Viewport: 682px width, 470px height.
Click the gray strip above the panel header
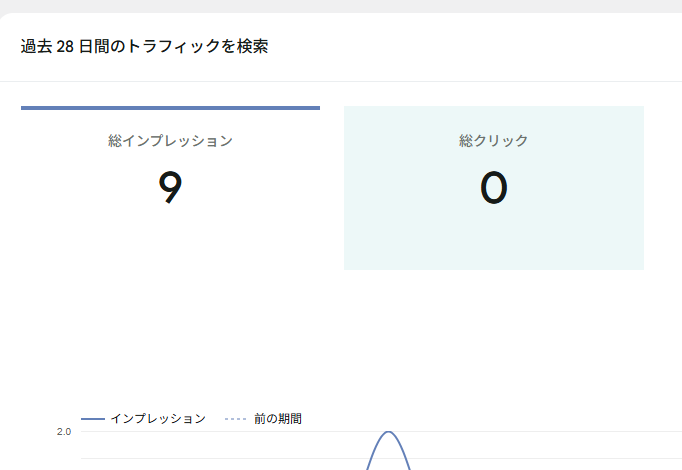coord(340,6)
